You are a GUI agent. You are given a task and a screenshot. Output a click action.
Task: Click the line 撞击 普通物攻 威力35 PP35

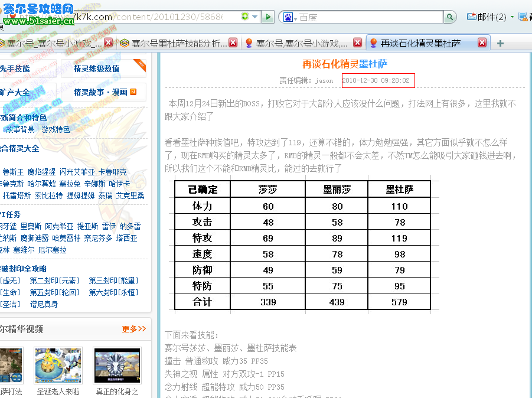coord(216,361)
